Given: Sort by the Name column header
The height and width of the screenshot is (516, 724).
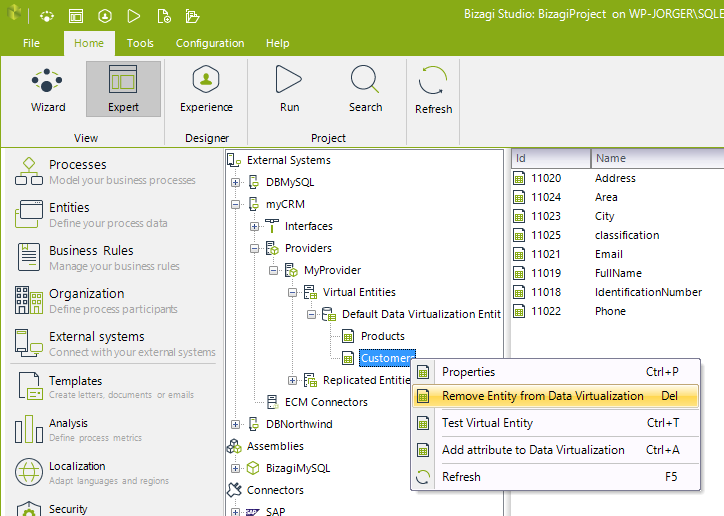Looking at the screenshot, I should [658, 158].
